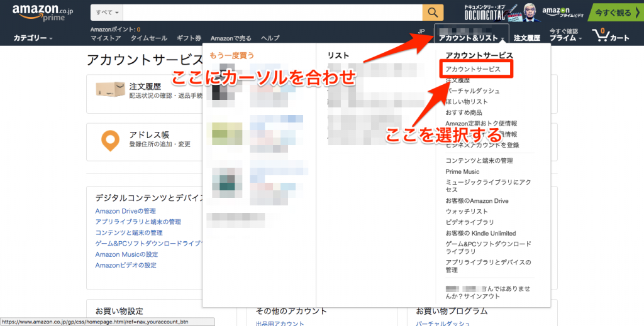The image size is (644, 326).
Task: Open マイストア in navigation bar
Action: click(x=106, y=38)
